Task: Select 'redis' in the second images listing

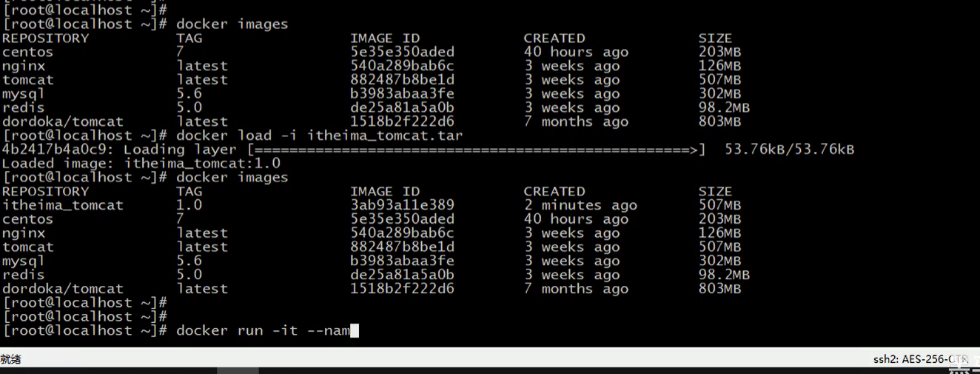Action: point(24,275)
